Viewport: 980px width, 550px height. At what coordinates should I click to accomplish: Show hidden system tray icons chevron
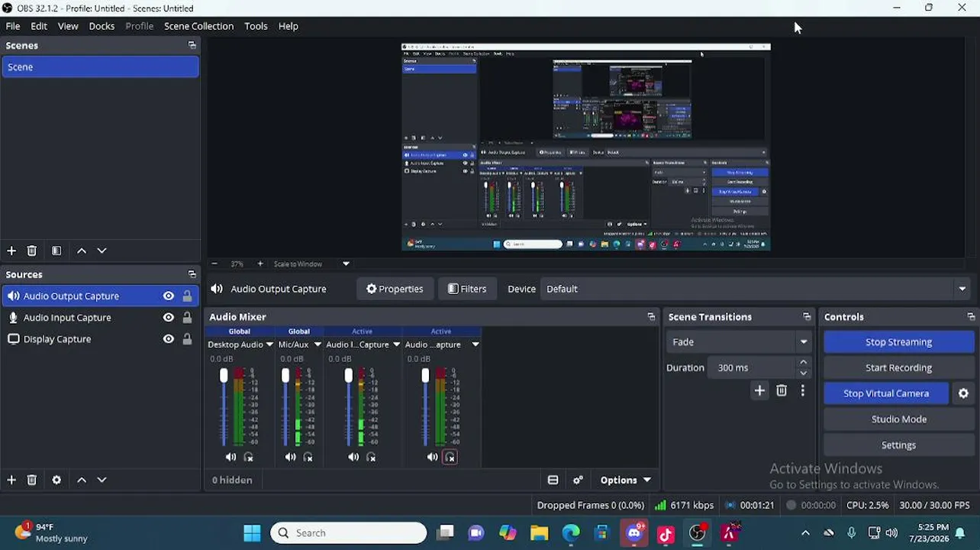click(805, 533)
